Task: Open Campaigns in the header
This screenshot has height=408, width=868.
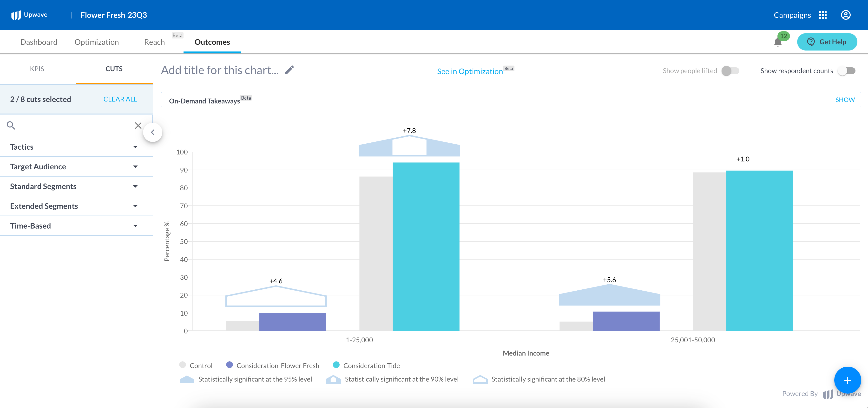Action: (x=792, y=15)
